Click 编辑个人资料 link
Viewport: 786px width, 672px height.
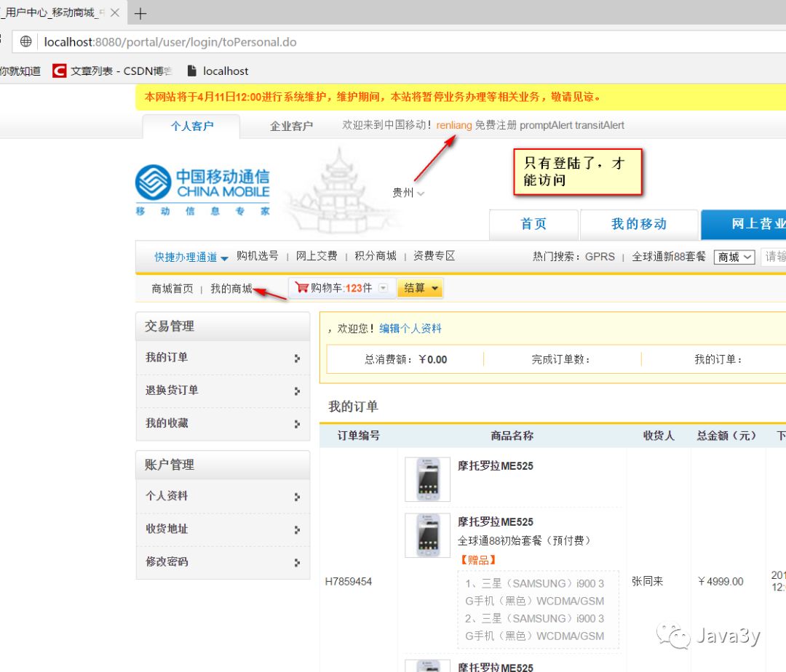(x=410, y=329)
